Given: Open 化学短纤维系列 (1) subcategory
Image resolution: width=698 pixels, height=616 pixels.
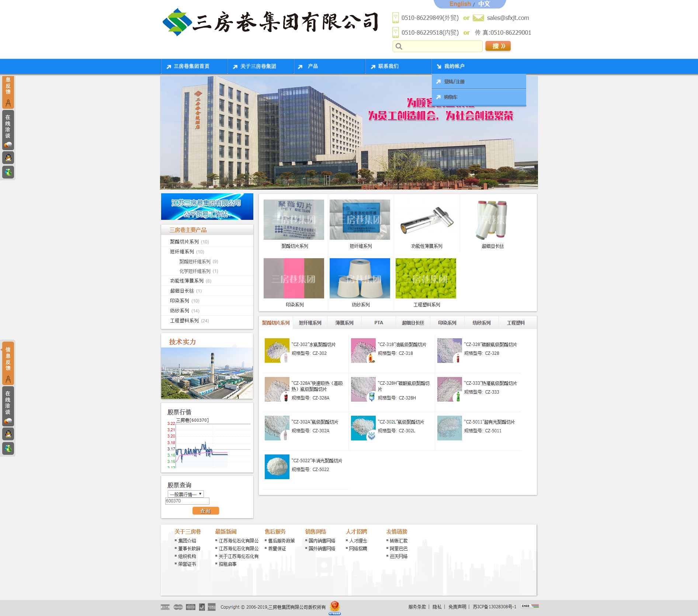Looking at the screenshot, I should (199, 271).
